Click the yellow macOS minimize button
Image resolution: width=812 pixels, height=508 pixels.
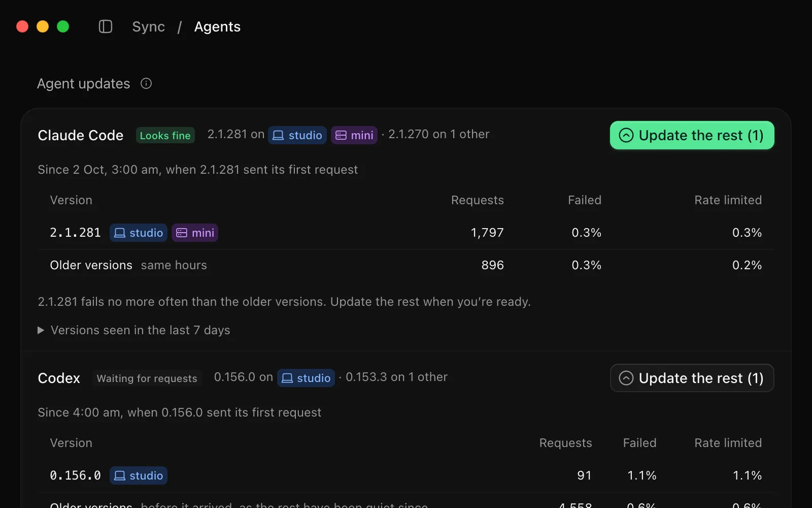43,26
